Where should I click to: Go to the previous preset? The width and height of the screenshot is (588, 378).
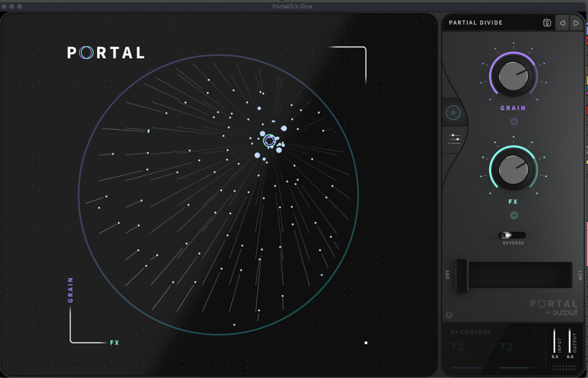pyautogui.click(x=562, y=23)
